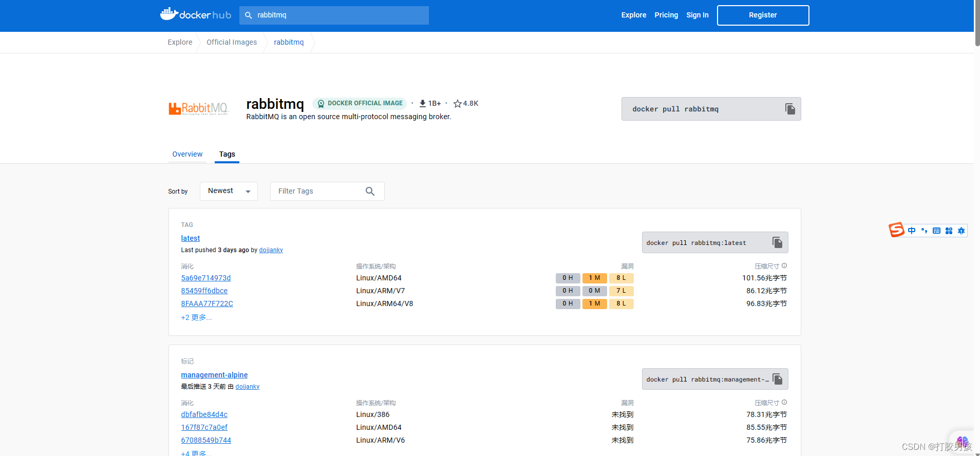
Task: Open the Docker Hub logo home link
Action: pos(196,15)
